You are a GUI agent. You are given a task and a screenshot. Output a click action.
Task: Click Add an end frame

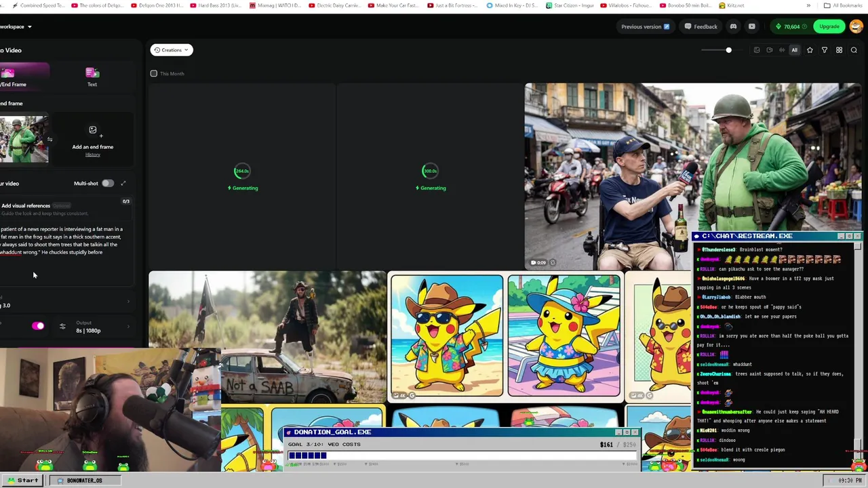pos(93,140)
